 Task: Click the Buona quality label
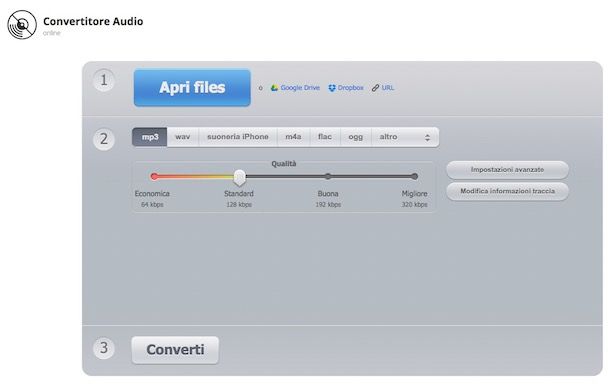[328, 194]
